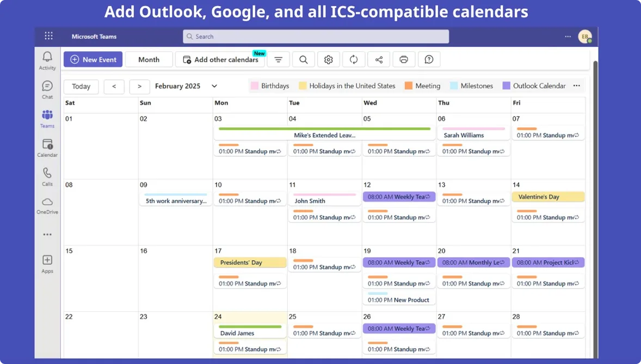
Task: Open calendar settings with the gear icon
Action: tap(329, 59)
